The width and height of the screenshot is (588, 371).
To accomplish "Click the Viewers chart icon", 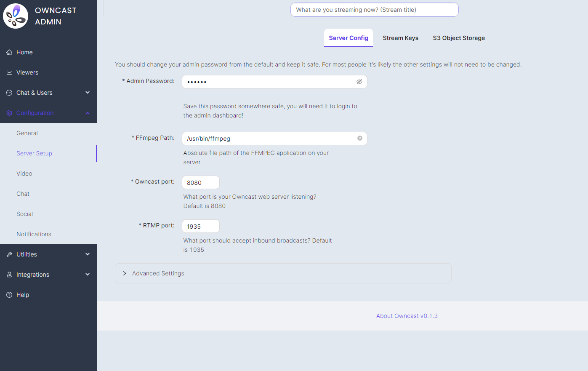I will pyautogui.click(x=9, y=73).
